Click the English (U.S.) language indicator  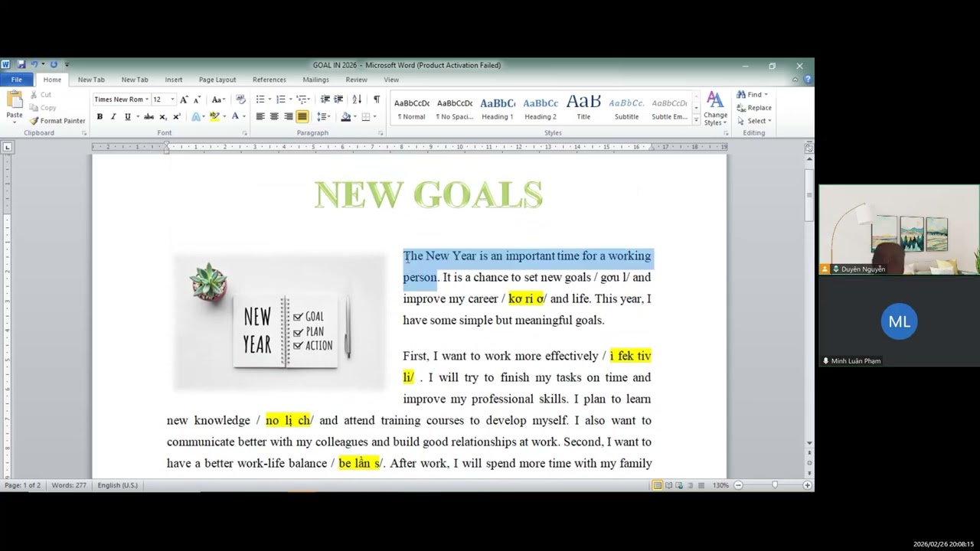[x=118, y=485]
